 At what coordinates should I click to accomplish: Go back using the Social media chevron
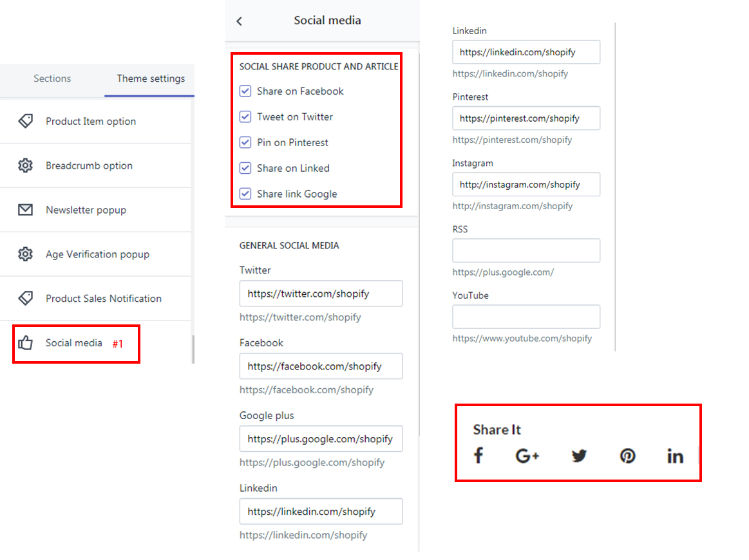[240, 21]
